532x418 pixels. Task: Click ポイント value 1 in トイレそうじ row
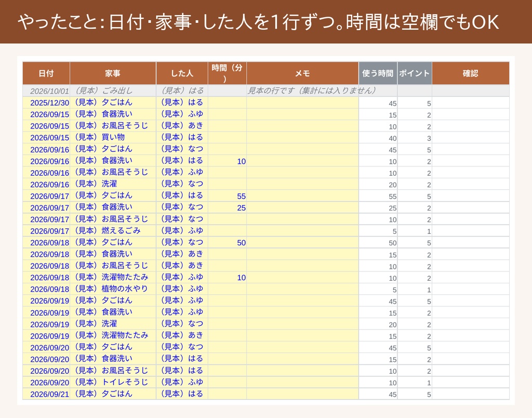pyautogui.click(x=414, y=382)
